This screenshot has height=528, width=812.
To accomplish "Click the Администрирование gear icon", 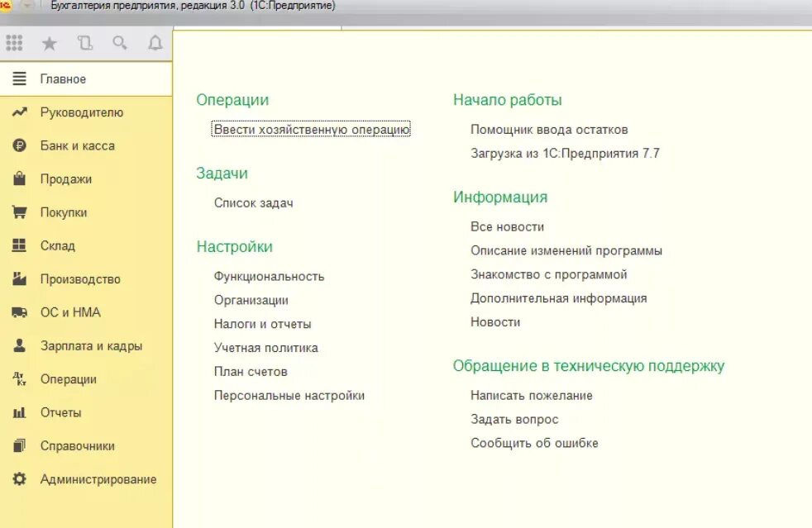I will 19,478.
